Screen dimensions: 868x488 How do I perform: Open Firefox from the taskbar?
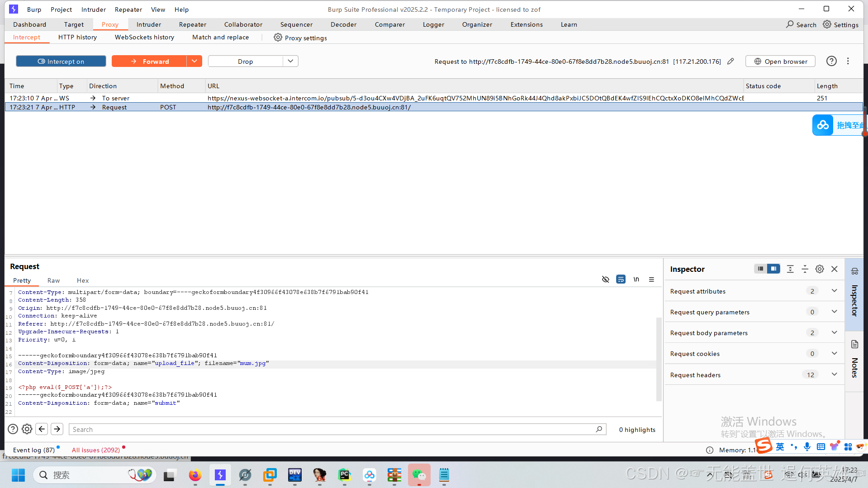pyautogui.click(x=195, y=475)
